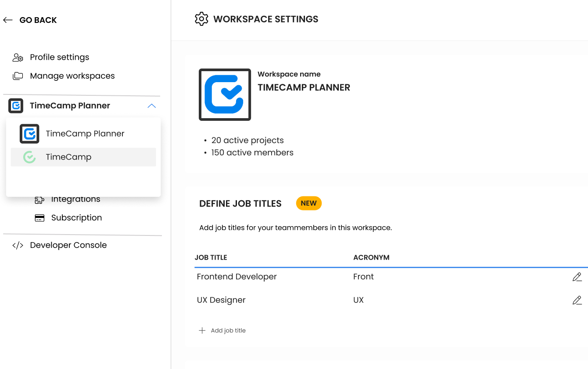588x369 pixels.
Task: Click the '20 active projects' text
Action: [x=247, y=141]
